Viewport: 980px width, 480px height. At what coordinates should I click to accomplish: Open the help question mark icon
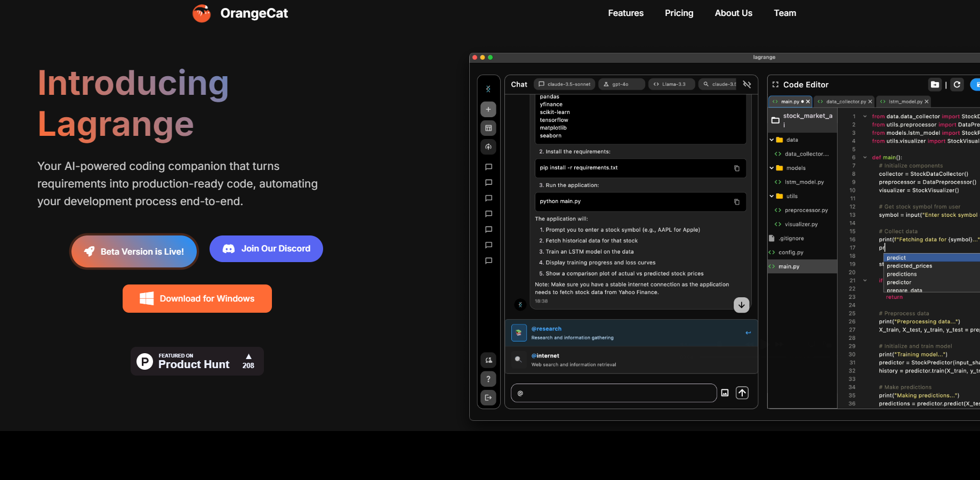click(x=488, y=379)
